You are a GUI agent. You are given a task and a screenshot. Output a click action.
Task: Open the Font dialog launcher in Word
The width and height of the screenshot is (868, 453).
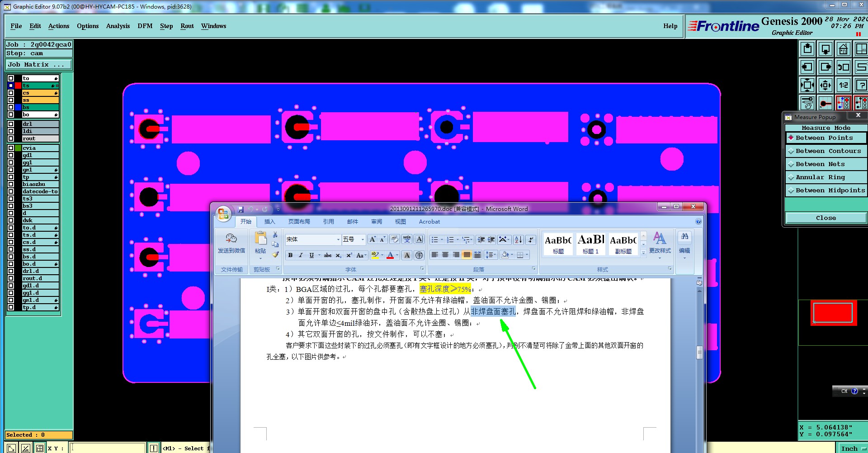[422, 269]
